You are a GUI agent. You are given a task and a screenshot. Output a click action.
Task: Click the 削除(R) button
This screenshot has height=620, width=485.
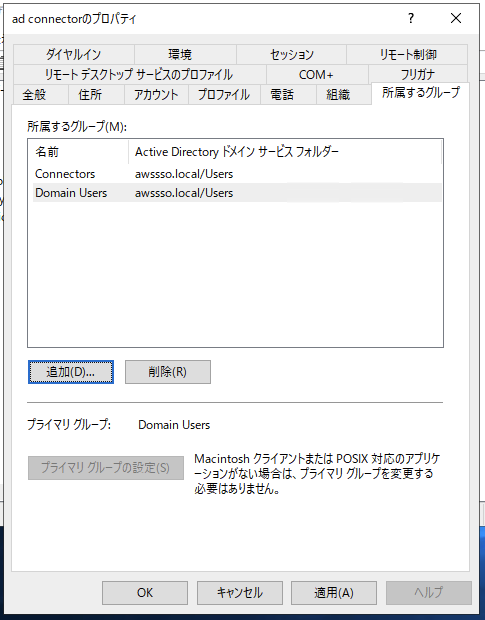click(168, 372)
